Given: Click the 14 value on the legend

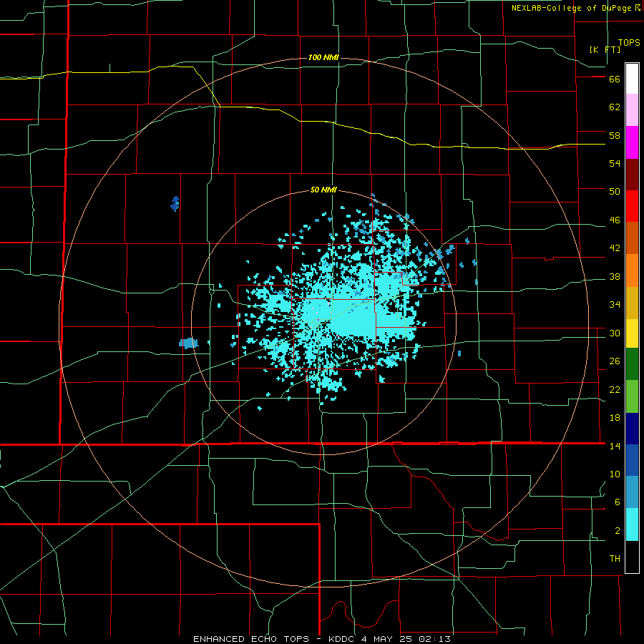Looking at the screenshot, I should point(615,446).
